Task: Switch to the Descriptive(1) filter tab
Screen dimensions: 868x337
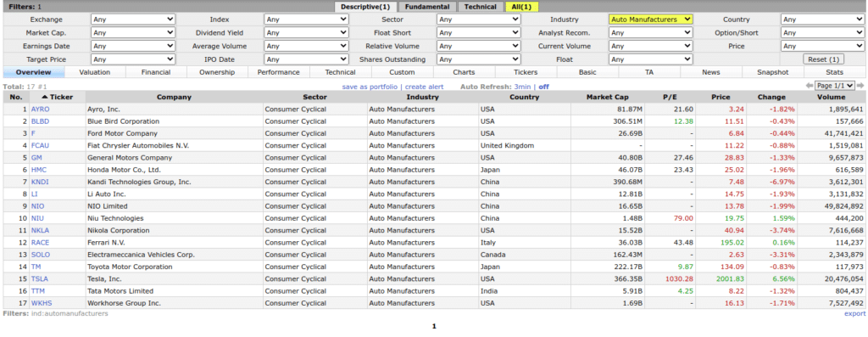Action: coord(365,7)
